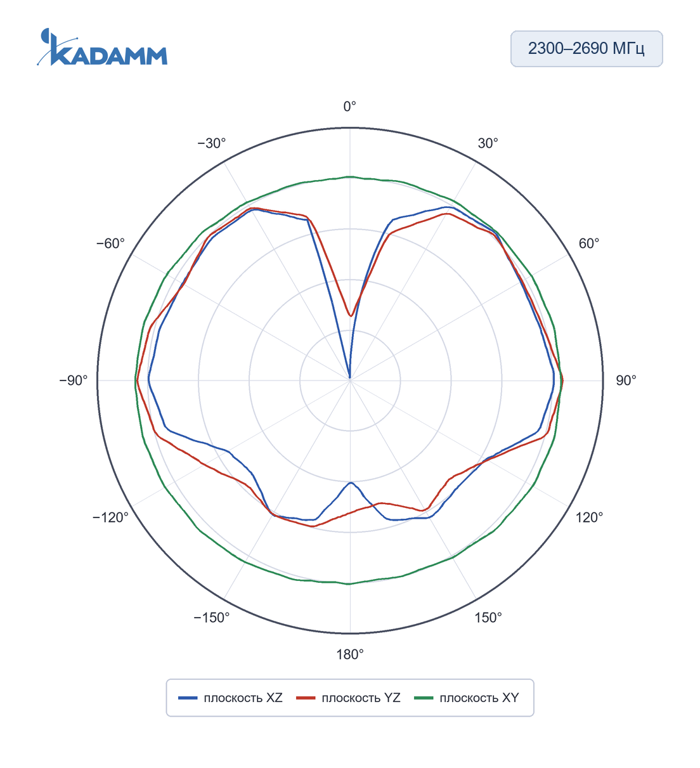Image resolution: width=700 pixels, height=768 pixels.
Task: Click the 150° angle label
Action: coord(488,618)
